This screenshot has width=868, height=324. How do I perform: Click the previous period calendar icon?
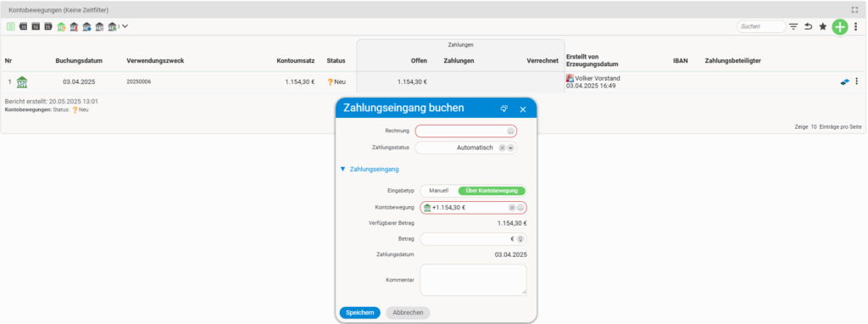[23, 26]
